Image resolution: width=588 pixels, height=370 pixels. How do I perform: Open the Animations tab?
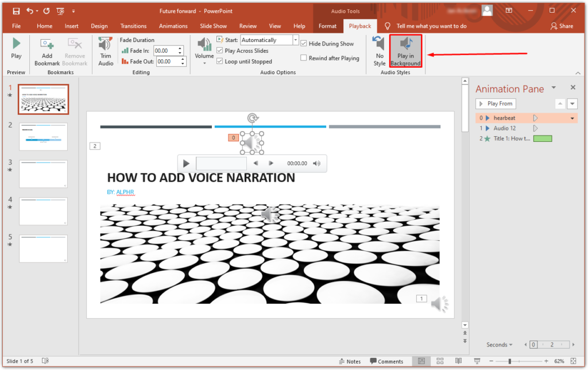pos(173,26)
